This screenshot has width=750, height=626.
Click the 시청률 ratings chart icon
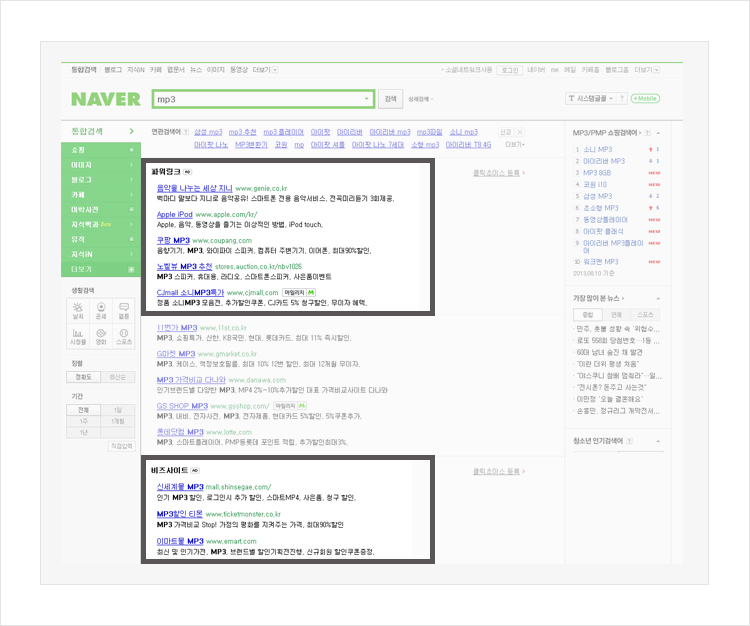77,336
